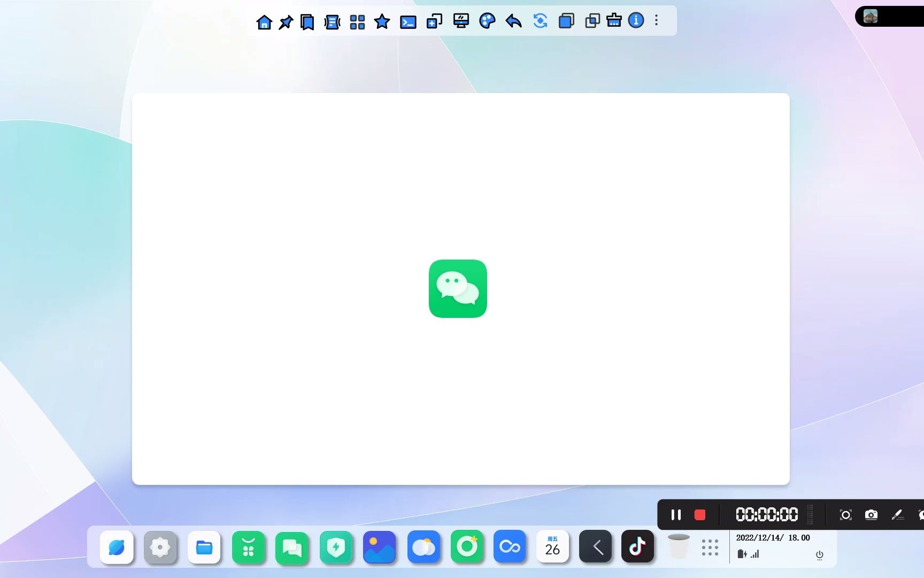Click the region-capture focus icon in recorder
924x578 pixels.
[x=845, y=515]
